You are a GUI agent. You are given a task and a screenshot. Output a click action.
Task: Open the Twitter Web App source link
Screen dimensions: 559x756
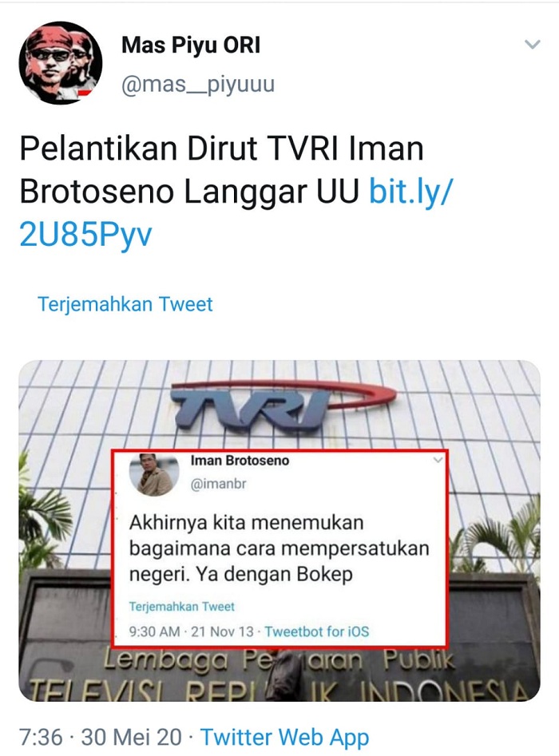tap(284, 737)
